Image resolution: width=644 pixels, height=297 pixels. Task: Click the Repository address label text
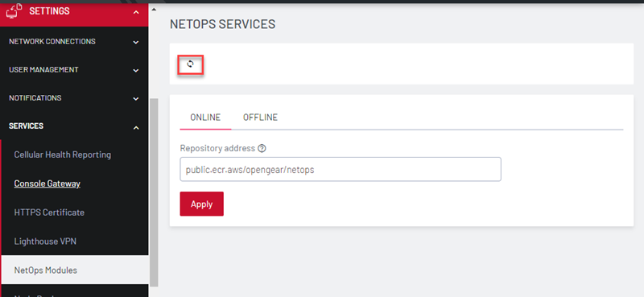pos(217,148)
